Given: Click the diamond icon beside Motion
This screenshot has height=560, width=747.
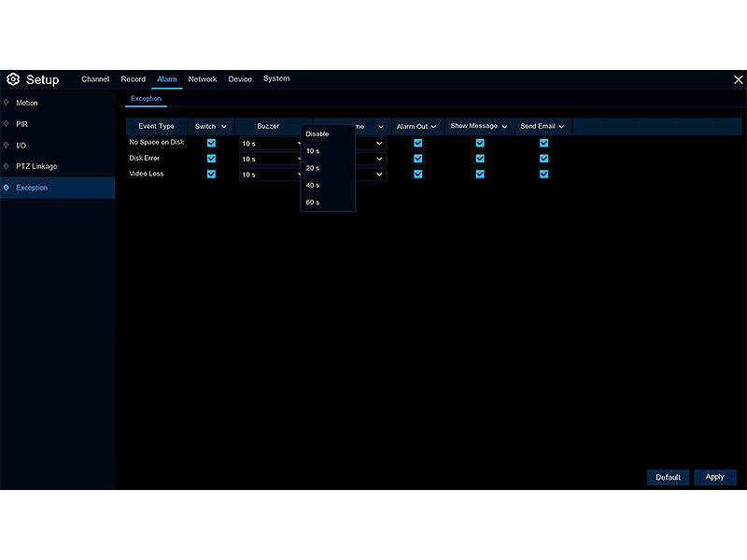Looking at the screenshot, I should point(7,103).
